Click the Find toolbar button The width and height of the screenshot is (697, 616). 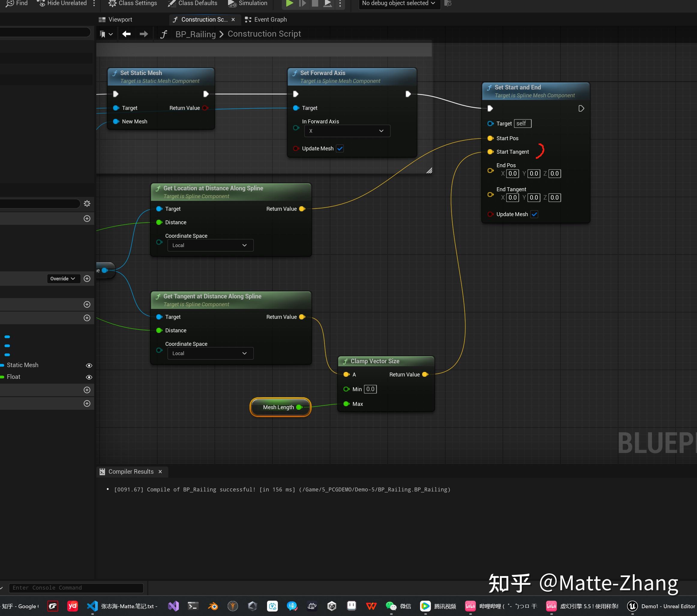click(x=17, y=3)
